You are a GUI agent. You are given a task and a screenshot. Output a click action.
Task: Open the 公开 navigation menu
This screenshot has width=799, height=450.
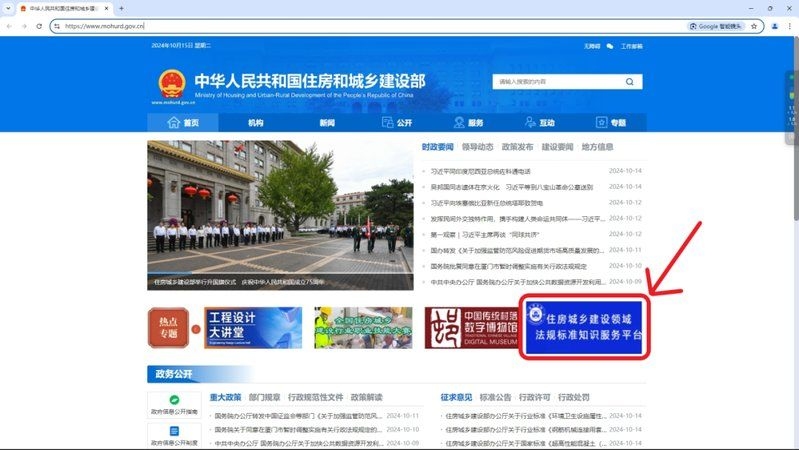(397, 123)
